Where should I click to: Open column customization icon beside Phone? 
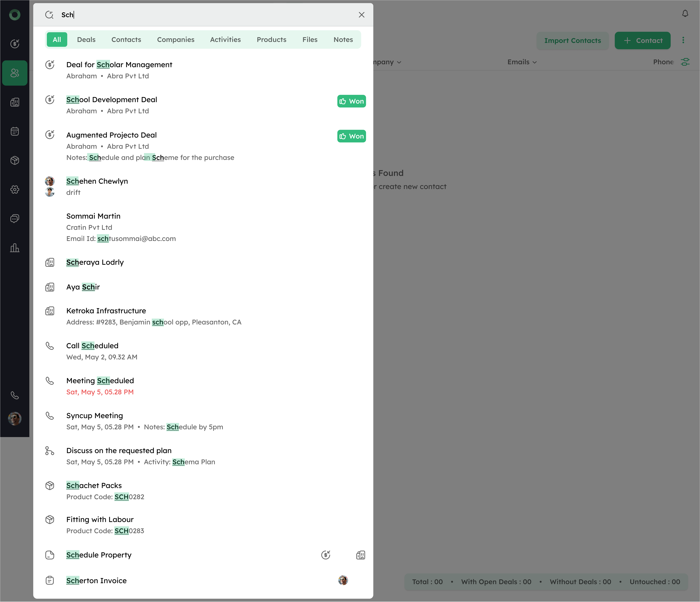click(685, 62)
